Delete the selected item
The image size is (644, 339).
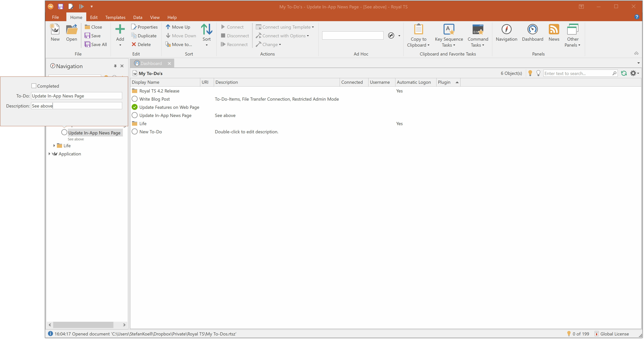pos(141,44)
